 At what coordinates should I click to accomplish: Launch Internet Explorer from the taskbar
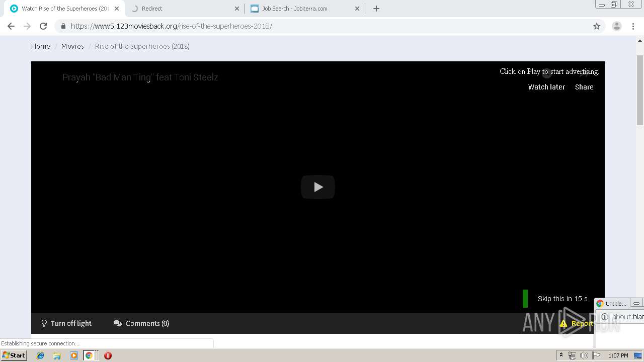click(x=40, y=355)
